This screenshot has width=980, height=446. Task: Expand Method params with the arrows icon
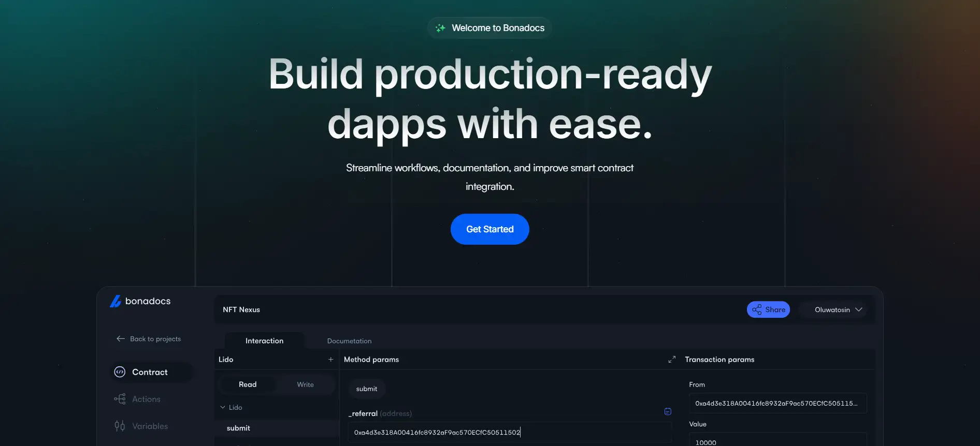click(x=672, y=360)
